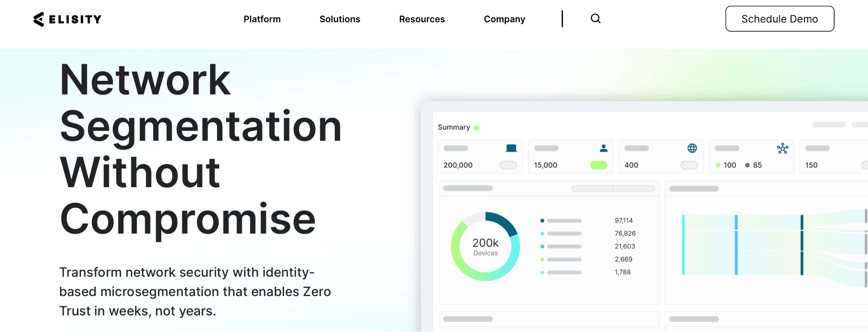Image resolution: width=868 pixels, height=332 pixels.
Task: Click the network nodes icon above 100 and 85
Action: 782,148
